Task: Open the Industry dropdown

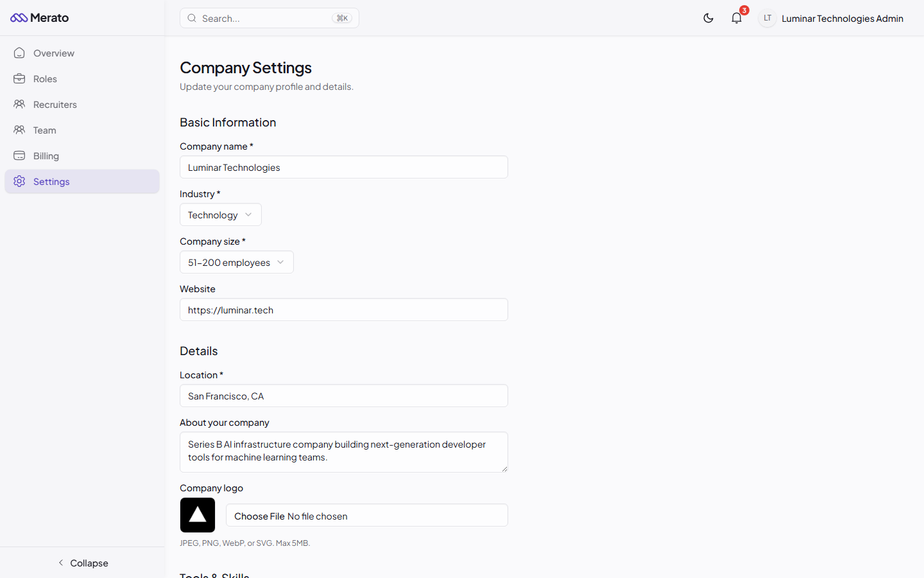Action: coord(220,215)
